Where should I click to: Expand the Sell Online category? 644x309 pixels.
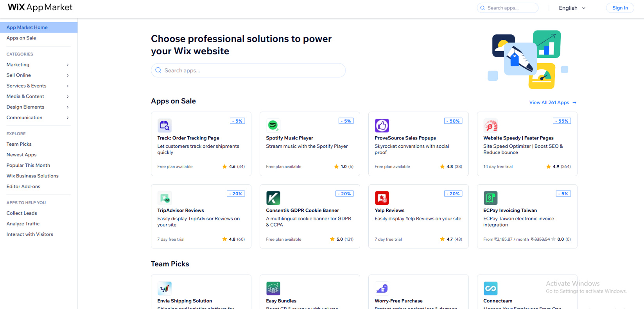(x=38, y=75)
